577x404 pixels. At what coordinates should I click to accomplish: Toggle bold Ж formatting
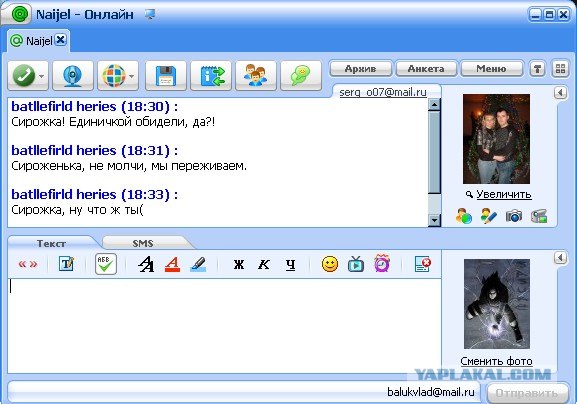[239, 264]
